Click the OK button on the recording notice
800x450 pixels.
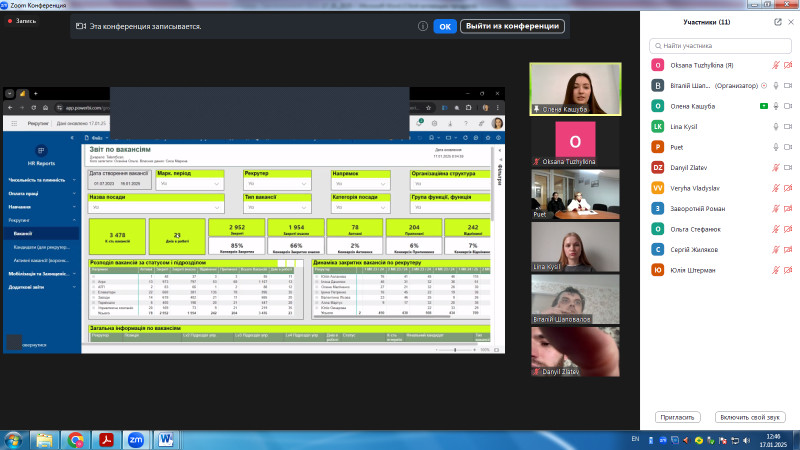[x=445, y=26]
